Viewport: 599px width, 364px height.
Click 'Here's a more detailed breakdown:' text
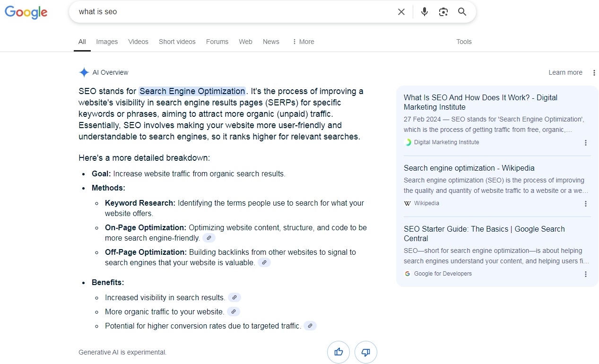144,158
